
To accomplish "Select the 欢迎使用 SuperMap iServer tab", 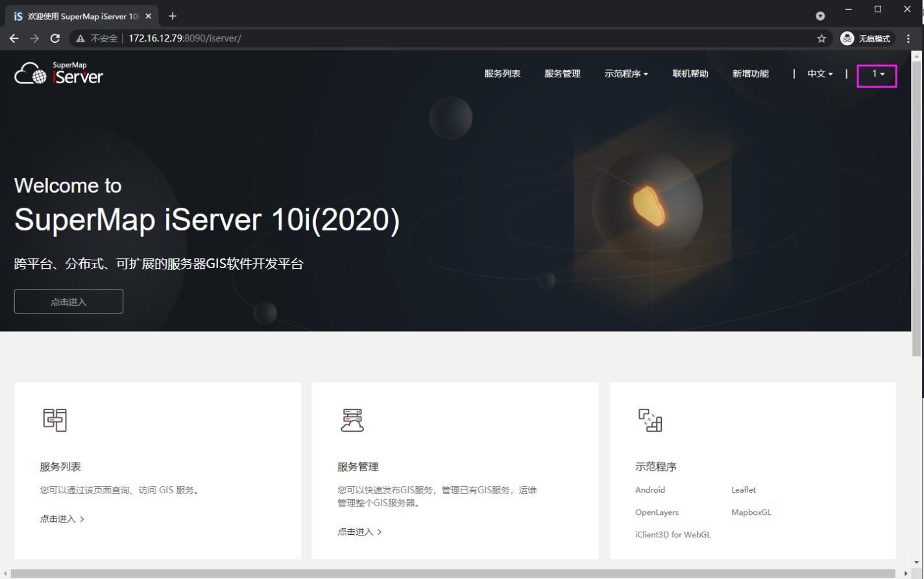I will pos(82,16).
